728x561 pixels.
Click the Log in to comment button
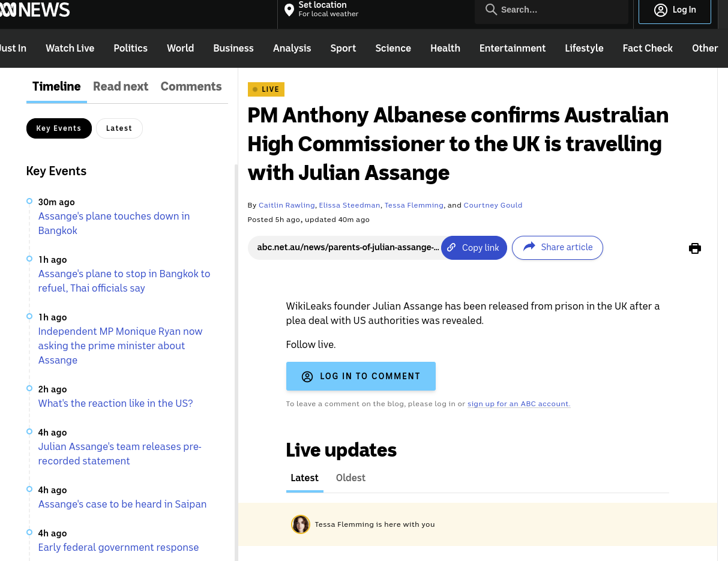(x=361, y=376)
